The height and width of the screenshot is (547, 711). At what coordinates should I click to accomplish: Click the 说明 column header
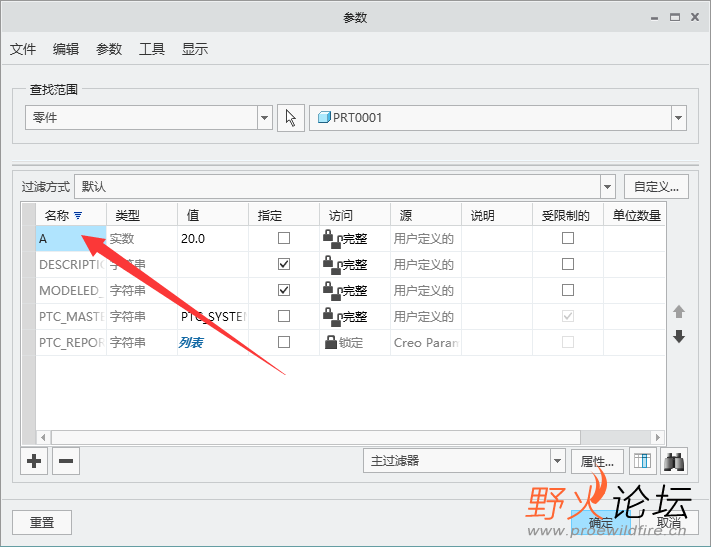click(497, 215)
